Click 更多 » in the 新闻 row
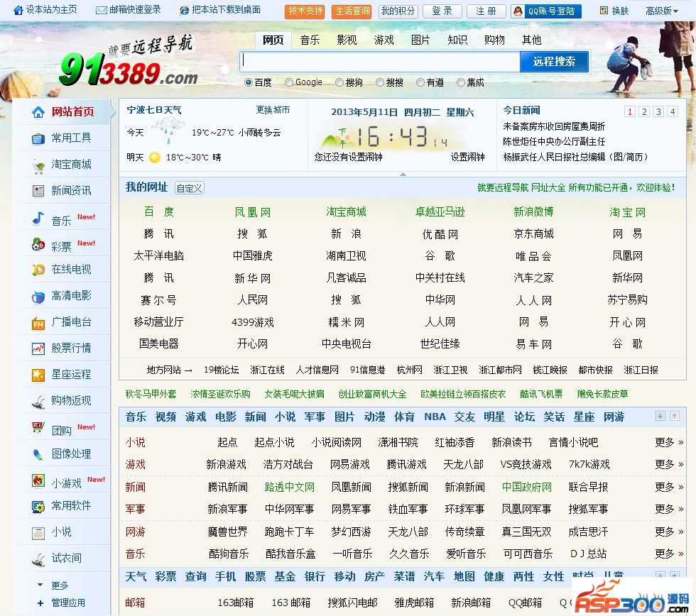This screenshot has height=616, width=696. pyautogui.click(x=669, y=487)
